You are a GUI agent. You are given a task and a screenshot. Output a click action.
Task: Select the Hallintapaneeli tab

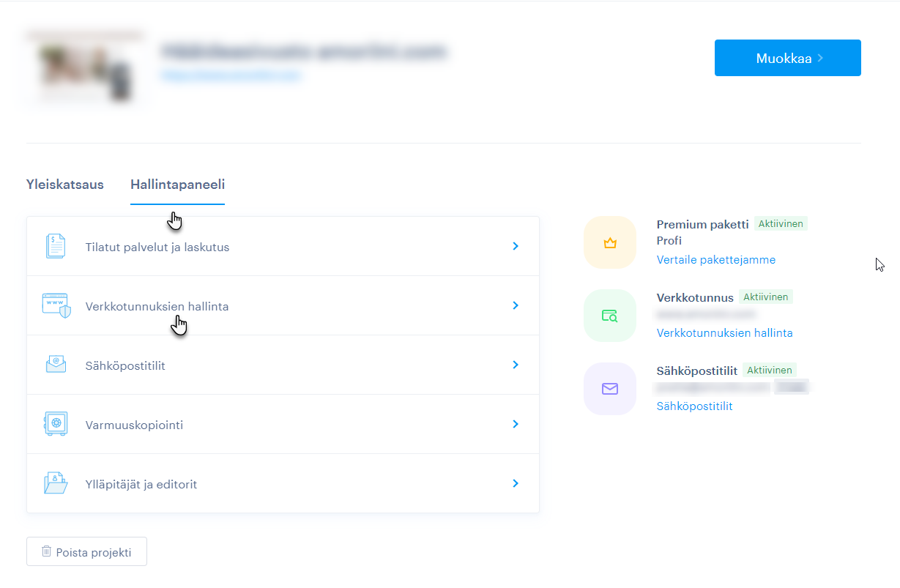pos(177,185)
